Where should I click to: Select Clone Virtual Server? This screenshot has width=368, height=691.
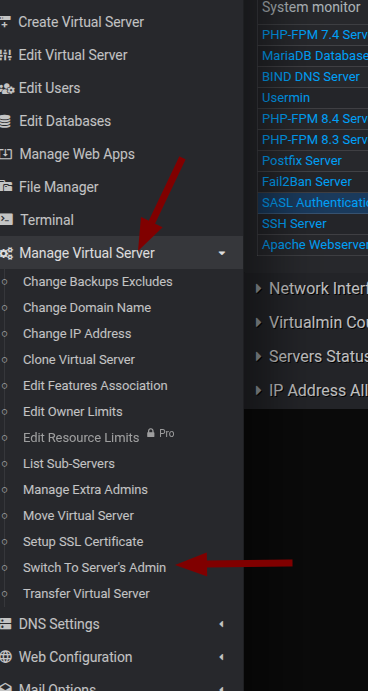79,360
